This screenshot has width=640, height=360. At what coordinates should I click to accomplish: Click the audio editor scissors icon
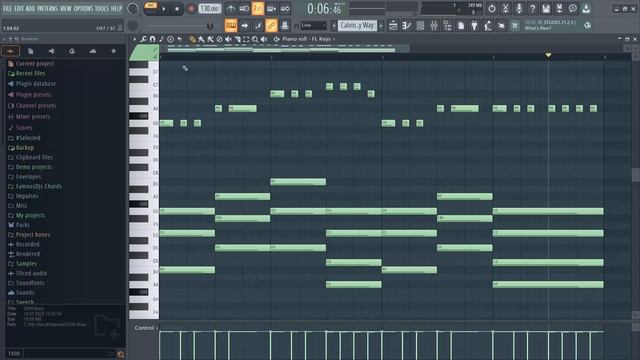pyautogui.click(x=505, y=9)
